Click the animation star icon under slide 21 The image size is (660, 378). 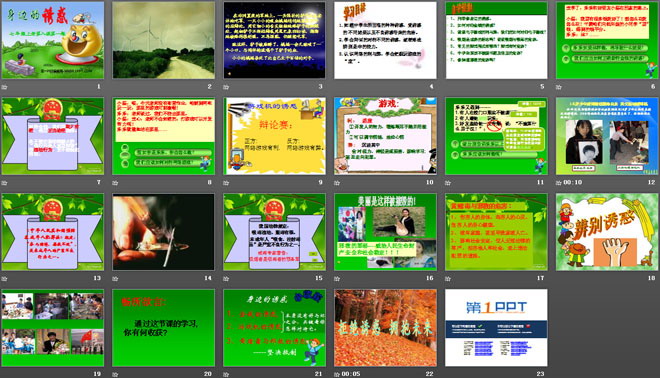point(226,374)
